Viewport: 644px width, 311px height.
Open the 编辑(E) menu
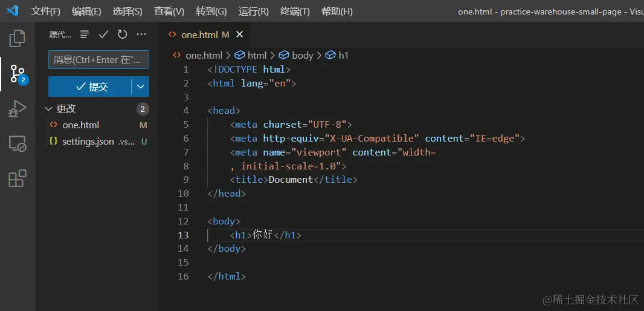pos(86,11)
